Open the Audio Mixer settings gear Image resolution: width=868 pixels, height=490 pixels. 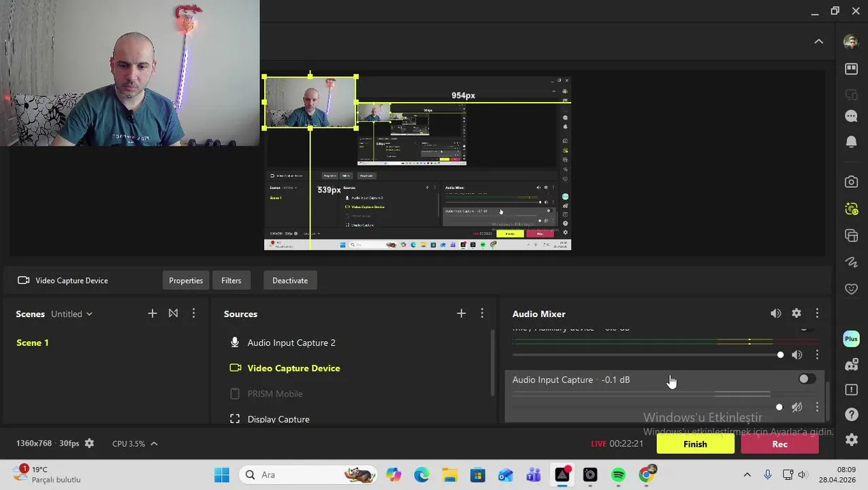[x=797, y=313]
